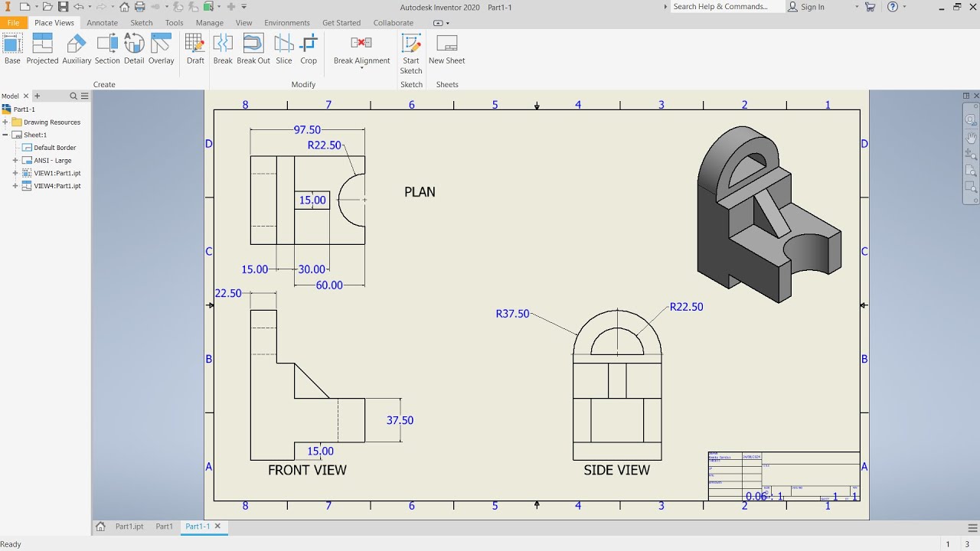Open the Collaborate tab
Viewport: 980px width, 551px height.
tap(394, 23)
